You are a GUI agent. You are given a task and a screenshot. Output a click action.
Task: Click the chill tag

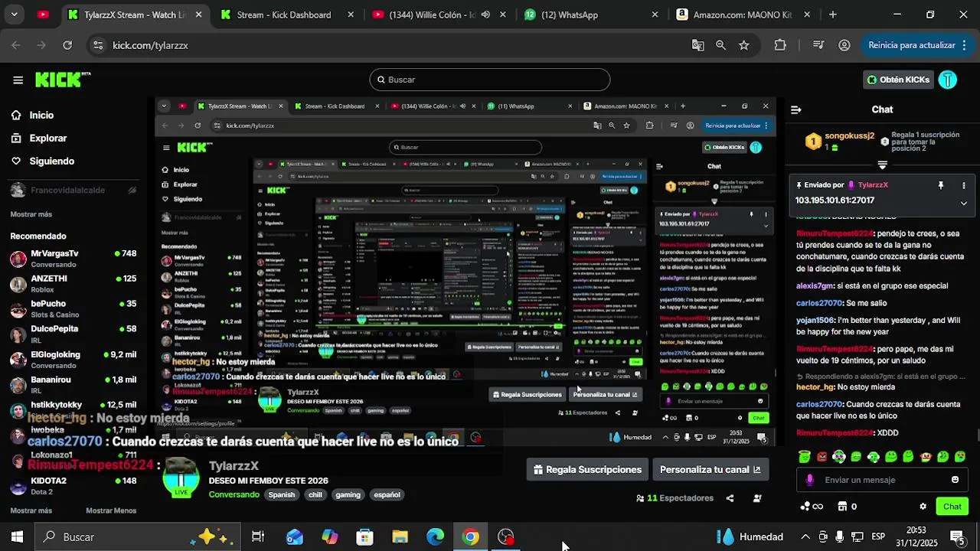coord(315,494)
